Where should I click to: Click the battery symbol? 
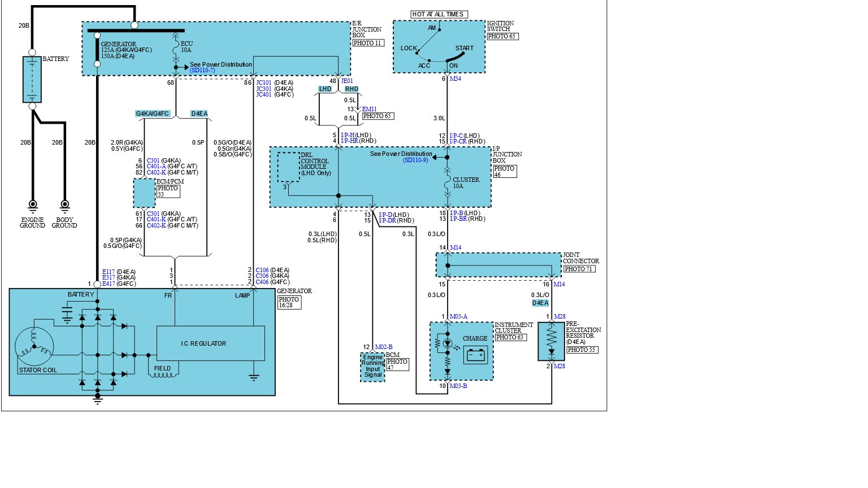(32, 79)
